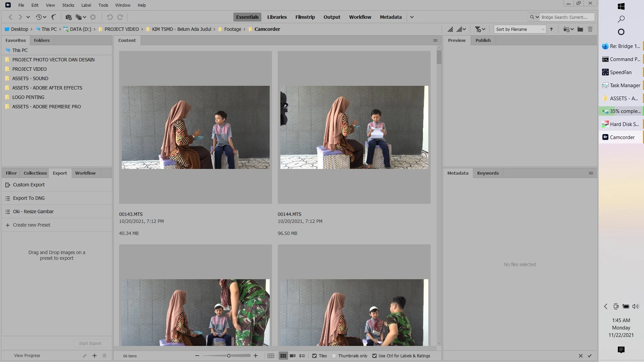Open the Stacks menu
The height and width of the screenshot is (362, 644).
(x=68, y=5)
